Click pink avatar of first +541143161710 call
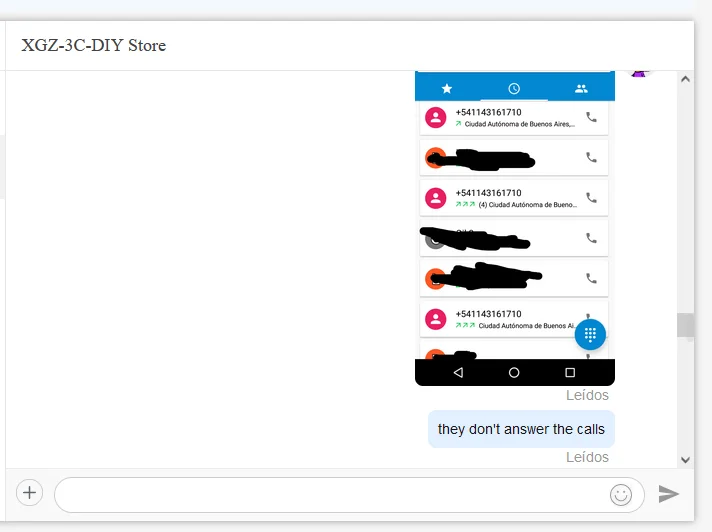 click(435, 118)
